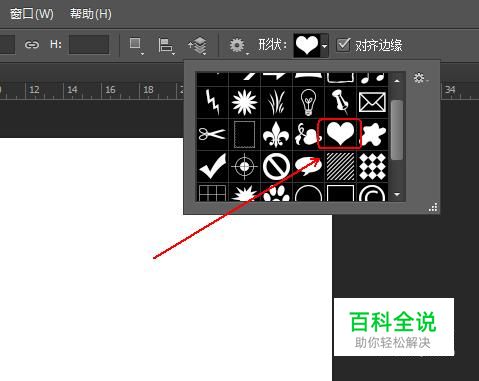Screen dimensions: 479x381
Task: Select the prohibition no sign shape
Action: (x=276, y=166)
